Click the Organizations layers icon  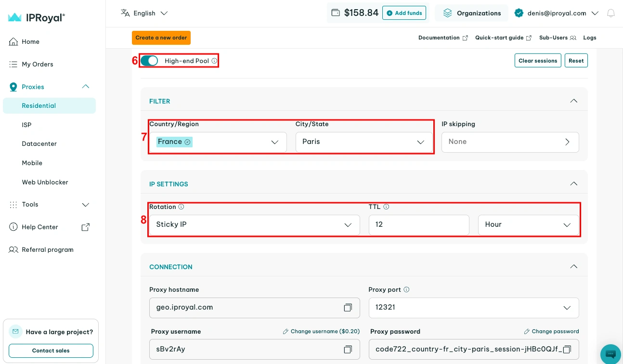pos(448,13)
